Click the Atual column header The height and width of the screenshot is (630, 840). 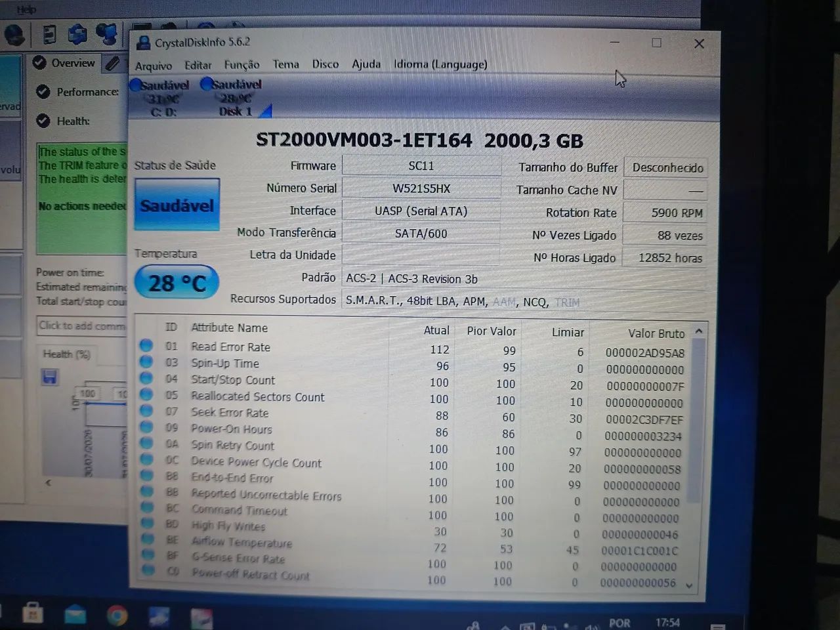(436, 330)
